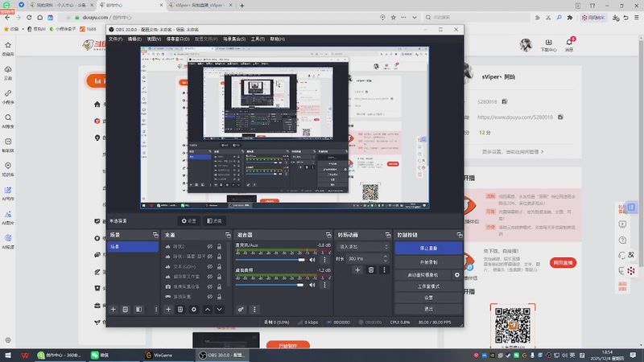This screenshot has width=644, height=362.
Task: Select the highlighted scene item in Scenes list
Action: pyautogui.click(x=133, y=247)
